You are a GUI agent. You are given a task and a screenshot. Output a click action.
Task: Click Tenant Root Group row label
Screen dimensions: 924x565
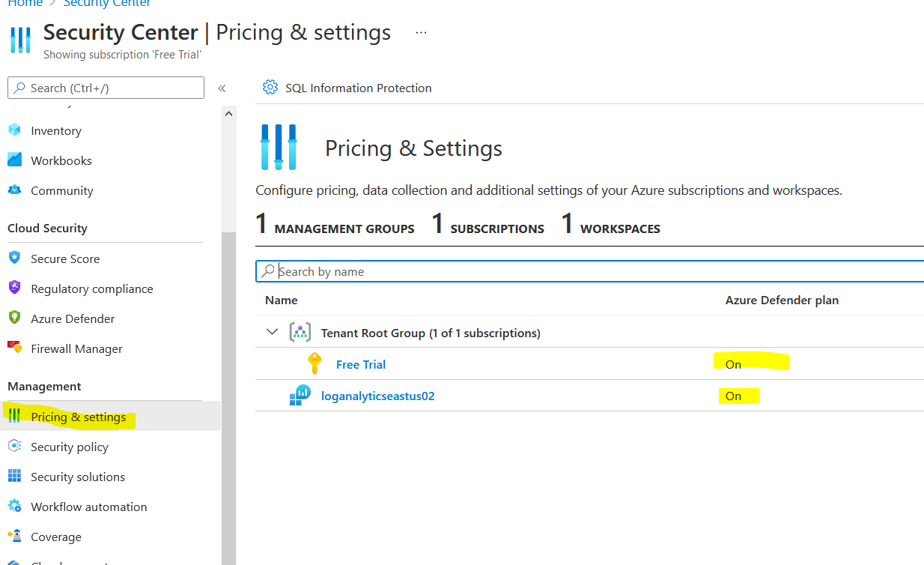(431, 333)
